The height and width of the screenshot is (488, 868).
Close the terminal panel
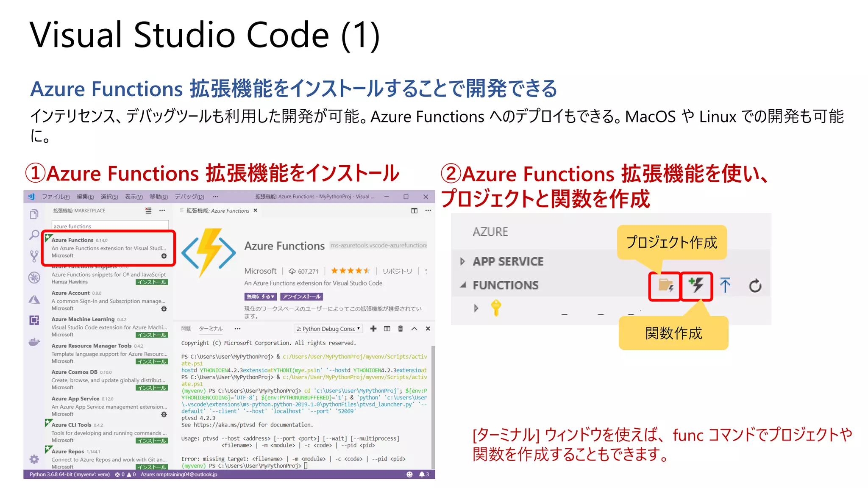pos(428,329)
